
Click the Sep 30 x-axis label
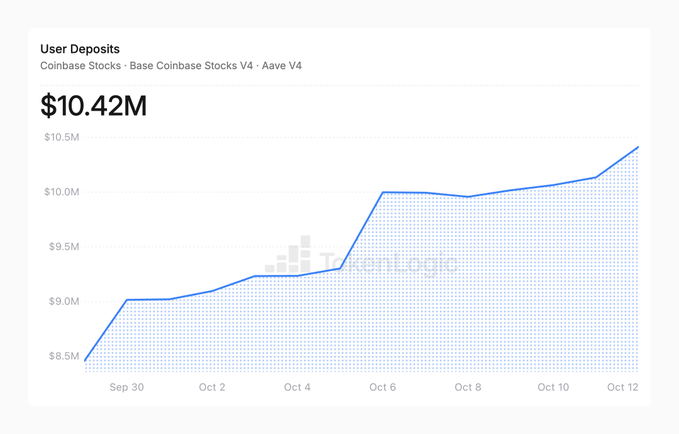tap(126, 387)
